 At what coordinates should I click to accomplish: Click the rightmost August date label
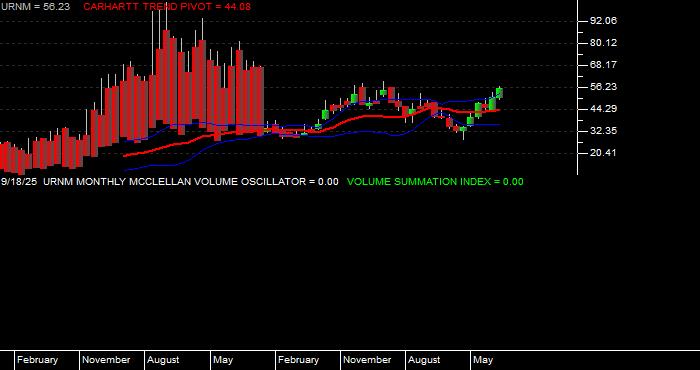click(425, 360)
